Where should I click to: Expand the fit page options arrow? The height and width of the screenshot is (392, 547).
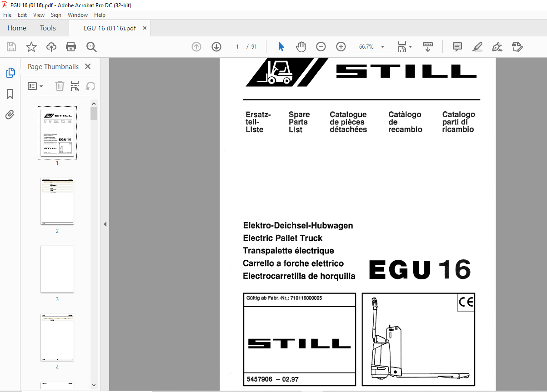pos(411,47)
